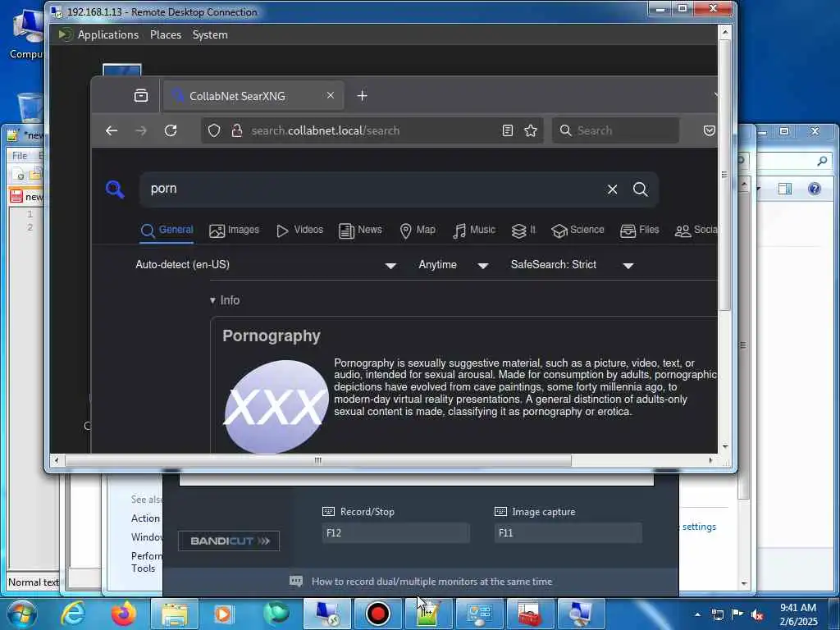Screen dimensions: 840x630
Task: Submit search with magnifier button
Action: click(640, 189)
